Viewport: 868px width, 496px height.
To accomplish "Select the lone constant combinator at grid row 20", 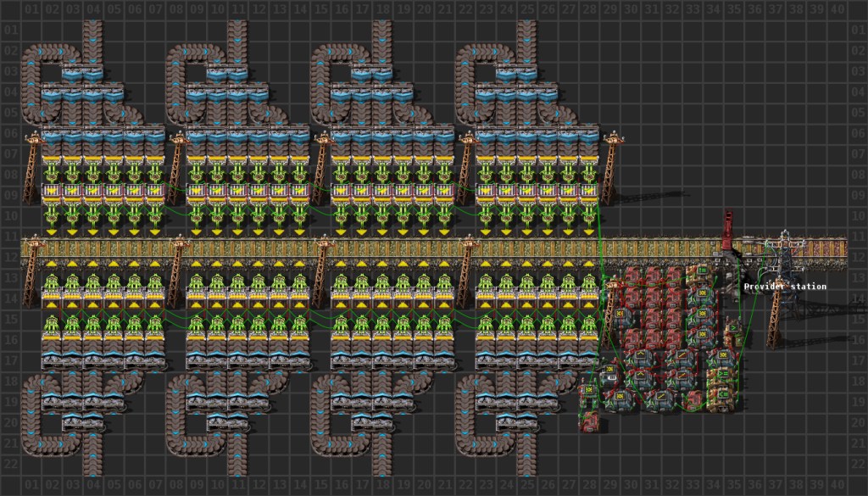I will point(590,422).
